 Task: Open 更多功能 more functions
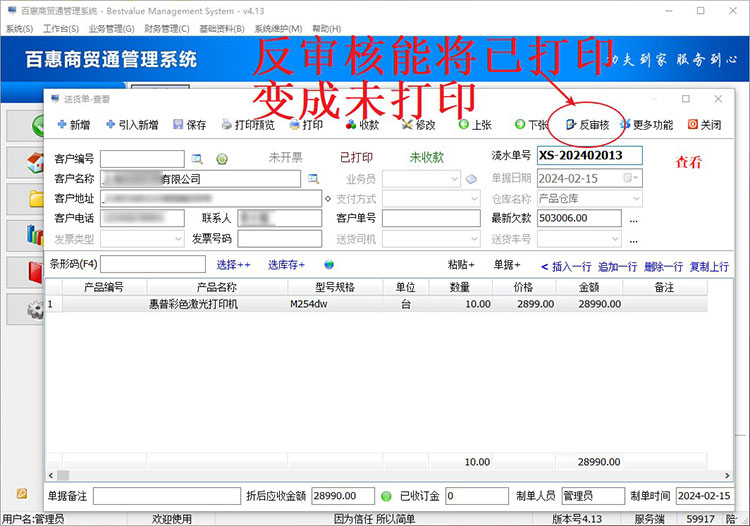(647, 125)
